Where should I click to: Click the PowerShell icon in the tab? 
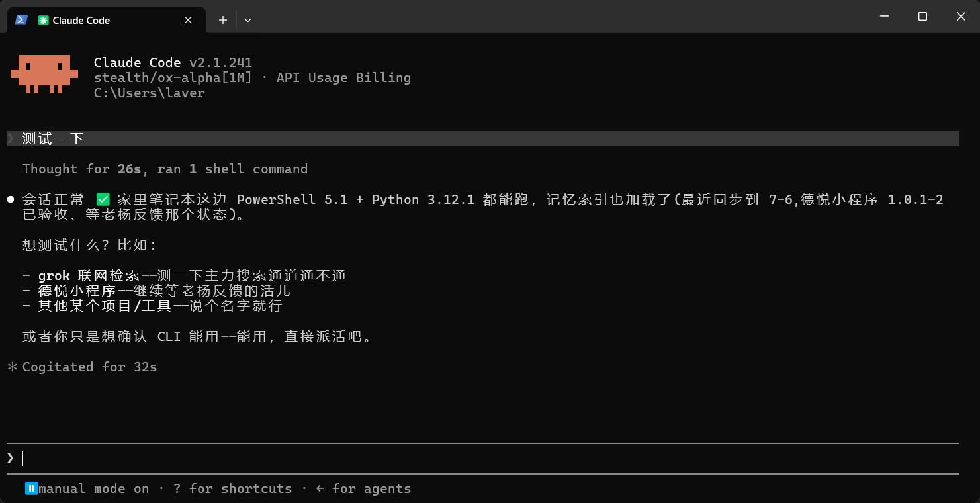click(x=21, y=20)
